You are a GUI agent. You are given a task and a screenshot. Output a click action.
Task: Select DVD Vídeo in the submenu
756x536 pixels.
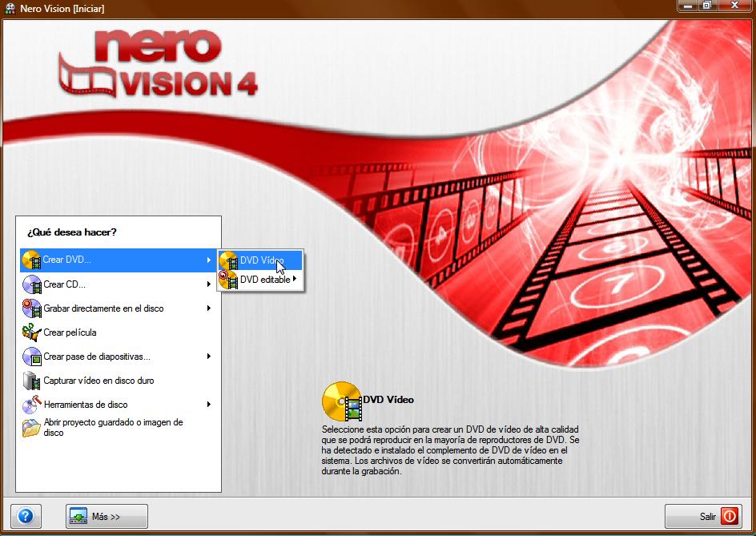pyautogui.click(x=260, y=260)
